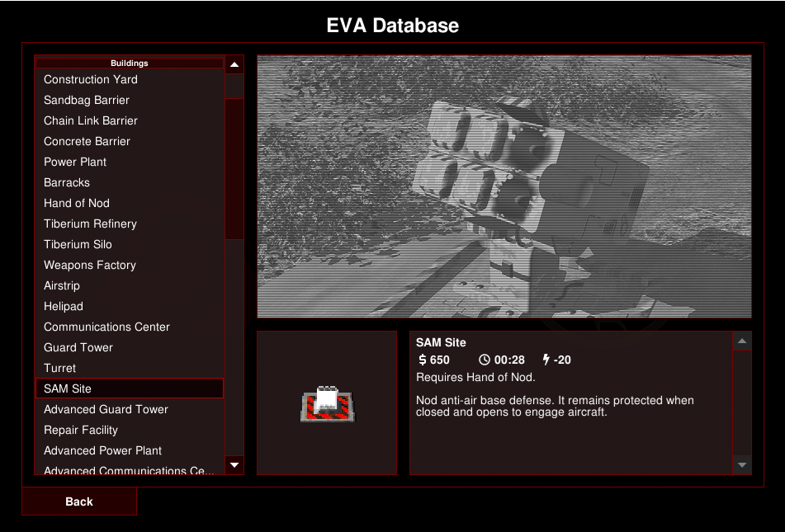
Task: Select Tiberium Silo from the list
Action: 129,244
